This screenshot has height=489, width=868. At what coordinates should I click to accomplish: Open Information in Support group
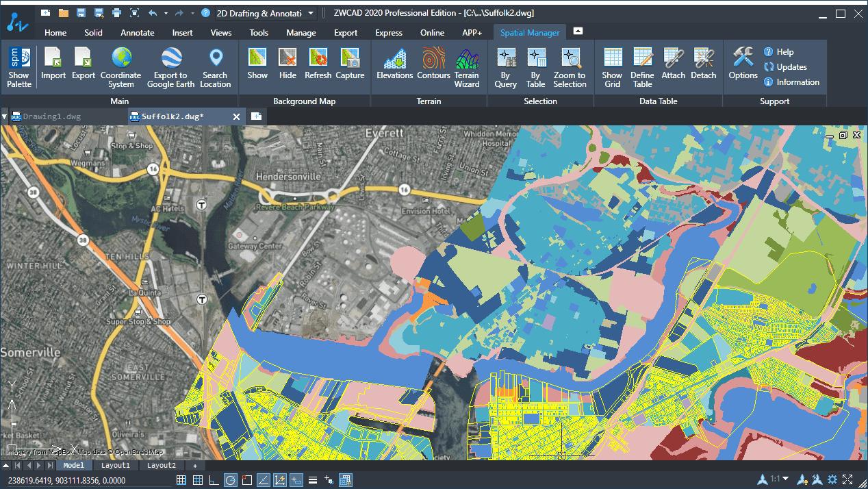pyautogui.click(x=791, y=82)
